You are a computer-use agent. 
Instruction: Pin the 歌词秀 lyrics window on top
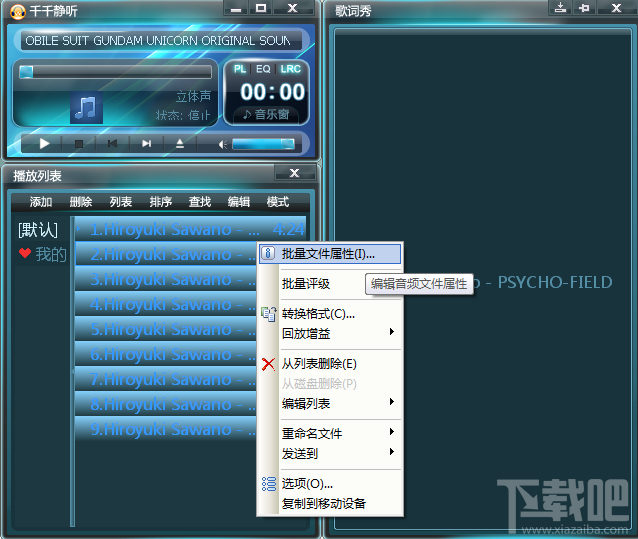click(x=584, y=7)
